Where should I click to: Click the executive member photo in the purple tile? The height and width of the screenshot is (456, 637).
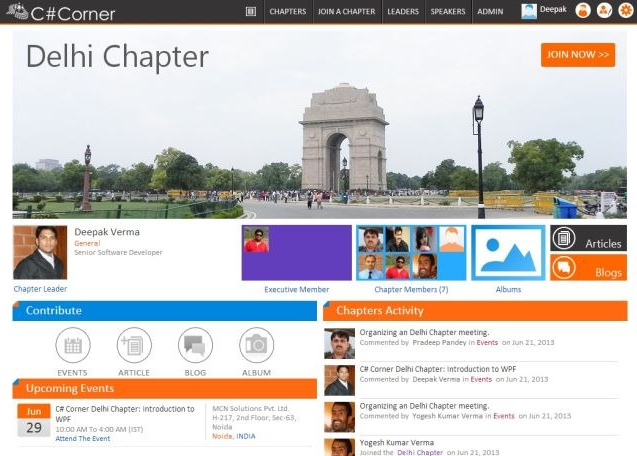(256, 240)
